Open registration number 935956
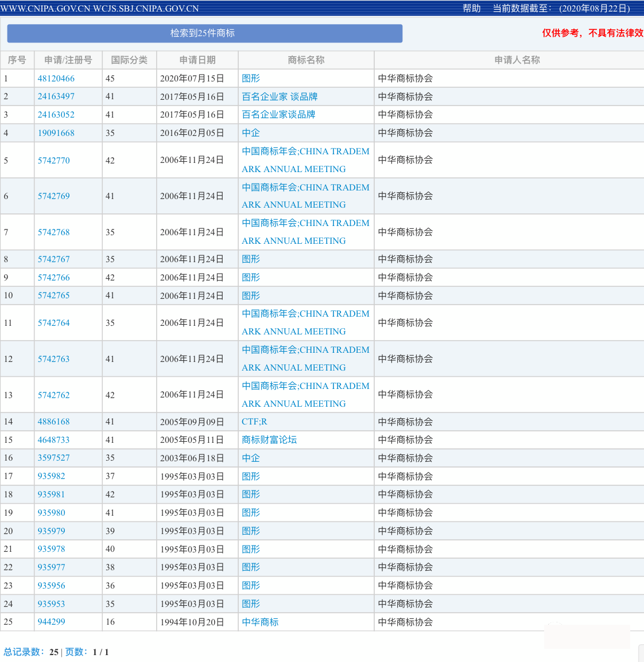This screenshot has width=644, height=662. [51, 586]
